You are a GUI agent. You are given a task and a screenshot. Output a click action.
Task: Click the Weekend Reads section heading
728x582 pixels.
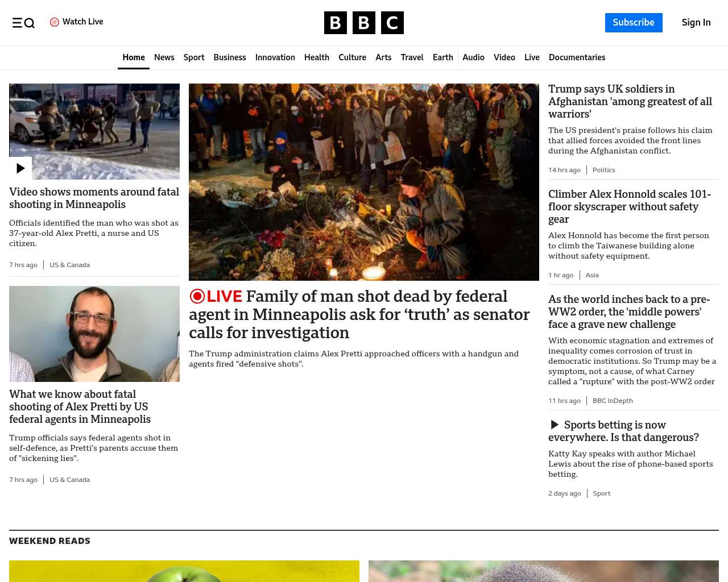coord(49,541)
